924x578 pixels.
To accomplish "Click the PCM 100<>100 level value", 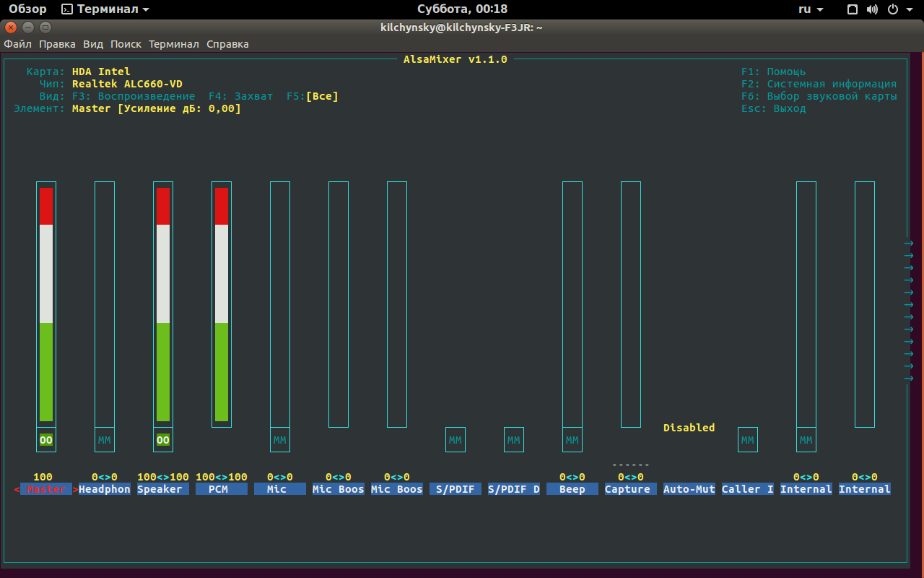I will 222,477.
